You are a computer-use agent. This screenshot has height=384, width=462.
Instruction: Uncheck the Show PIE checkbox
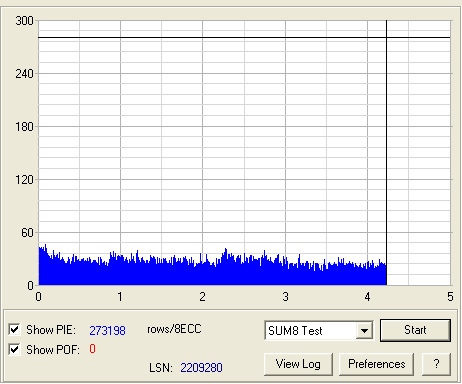click(14, 330)
